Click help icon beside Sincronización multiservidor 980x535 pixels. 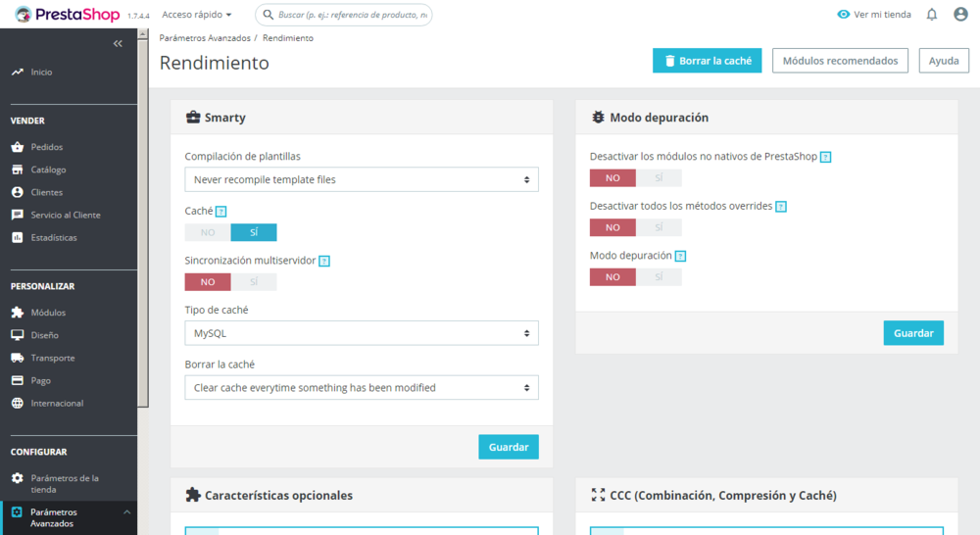(324, 262)
